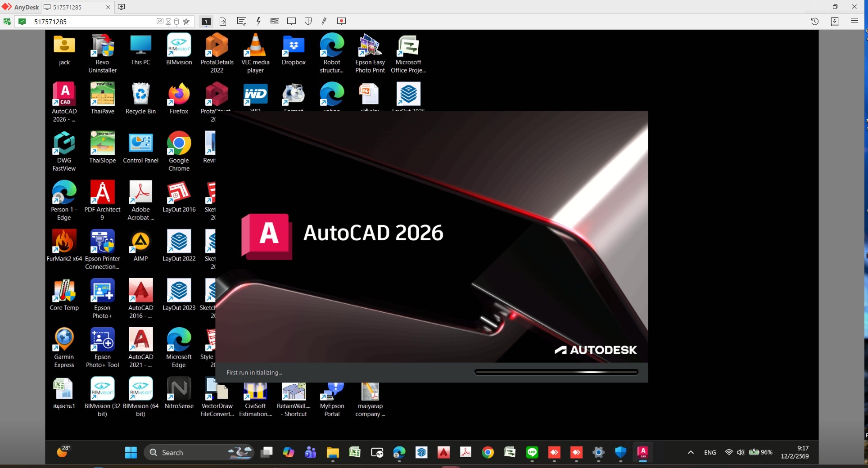Open AnyDesk session history clock icon
868x468 pixels.
point(815,21)
